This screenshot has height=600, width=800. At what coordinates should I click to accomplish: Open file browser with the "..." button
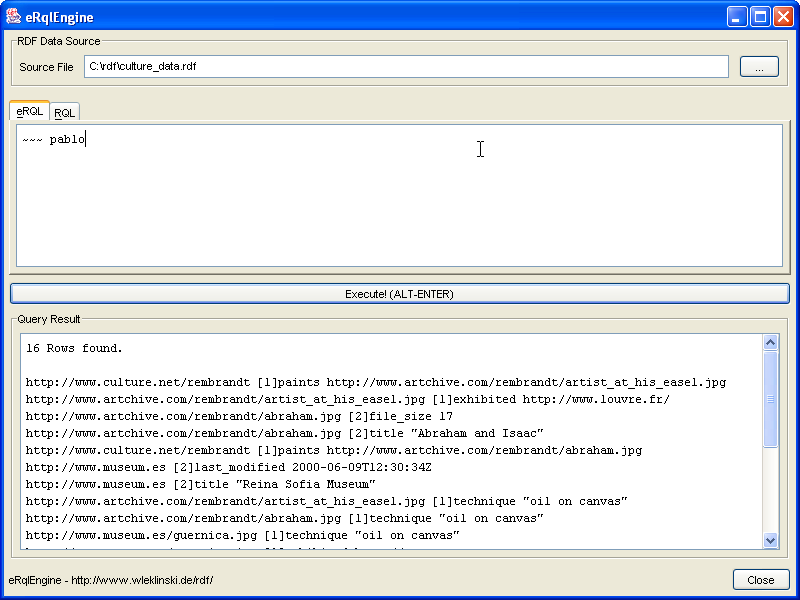(x=759, y=67)
